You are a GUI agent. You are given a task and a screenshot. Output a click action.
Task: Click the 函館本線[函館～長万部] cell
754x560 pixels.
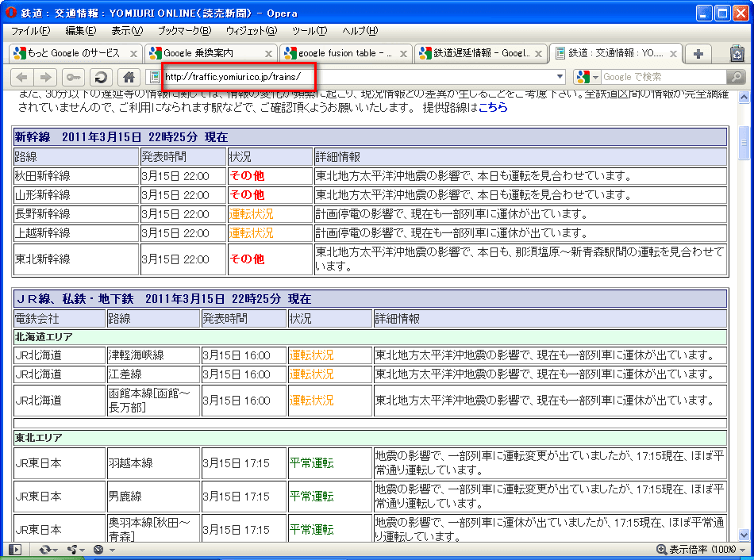[x=153, y=401]
